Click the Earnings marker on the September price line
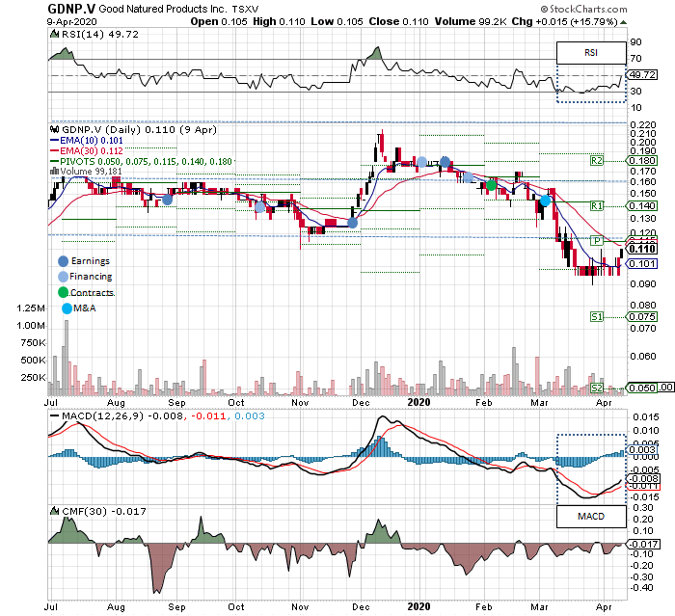Image resolution: width=675 pixels, height=616 pixels. coord(167,200)
